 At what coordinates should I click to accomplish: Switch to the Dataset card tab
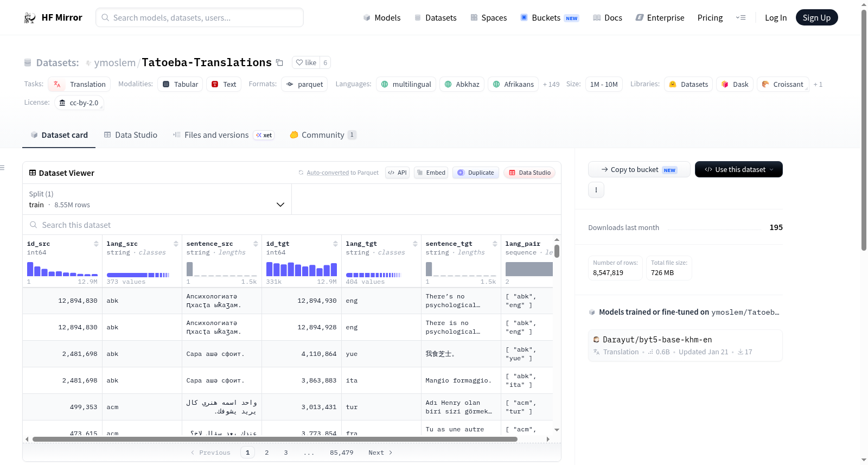point(59,135)
